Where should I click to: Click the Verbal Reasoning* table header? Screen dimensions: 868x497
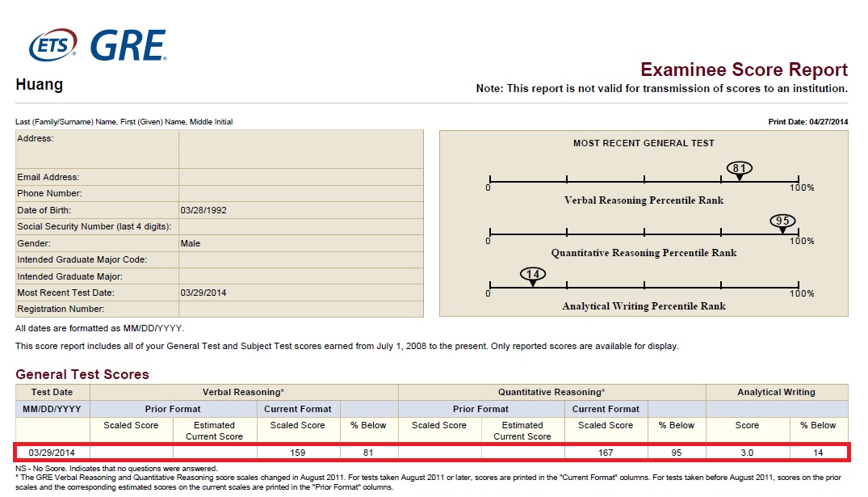pos(244,392)
